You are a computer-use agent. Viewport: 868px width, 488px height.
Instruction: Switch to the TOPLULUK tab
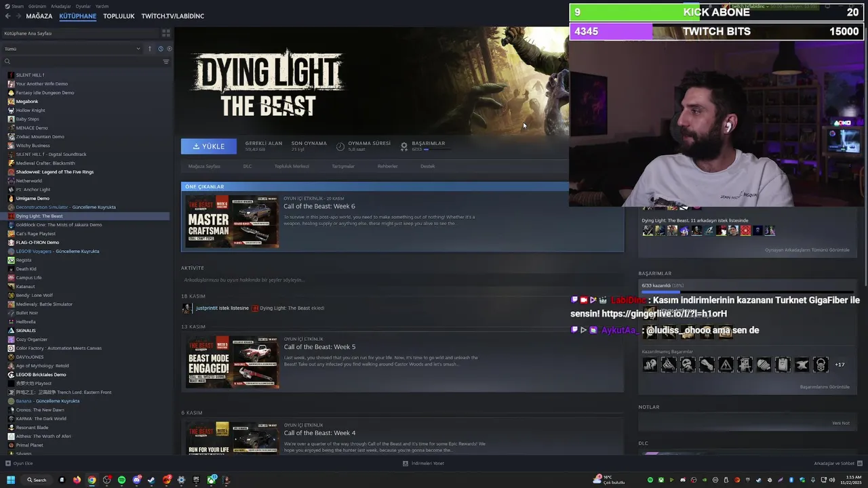[x=119, y=16]
